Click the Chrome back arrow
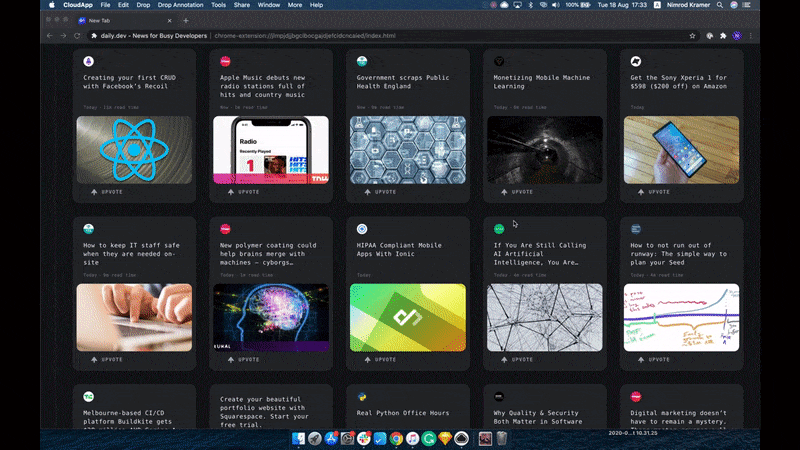 (49, 36)
